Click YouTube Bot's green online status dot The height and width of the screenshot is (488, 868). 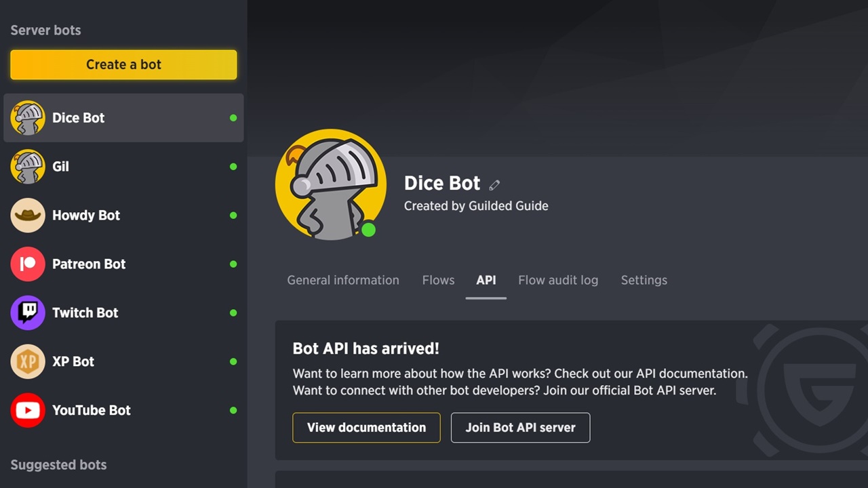tap(233, 411)
